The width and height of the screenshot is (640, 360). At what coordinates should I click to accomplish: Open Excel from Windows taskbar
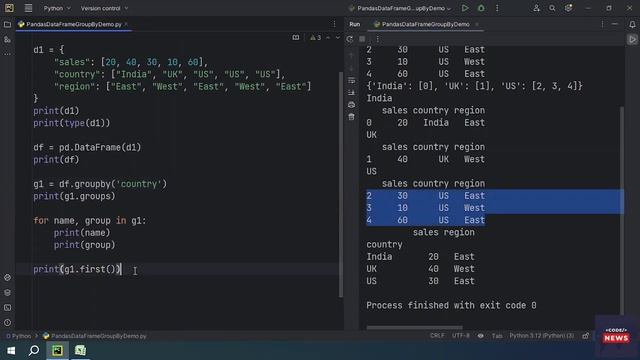(80, 351)
